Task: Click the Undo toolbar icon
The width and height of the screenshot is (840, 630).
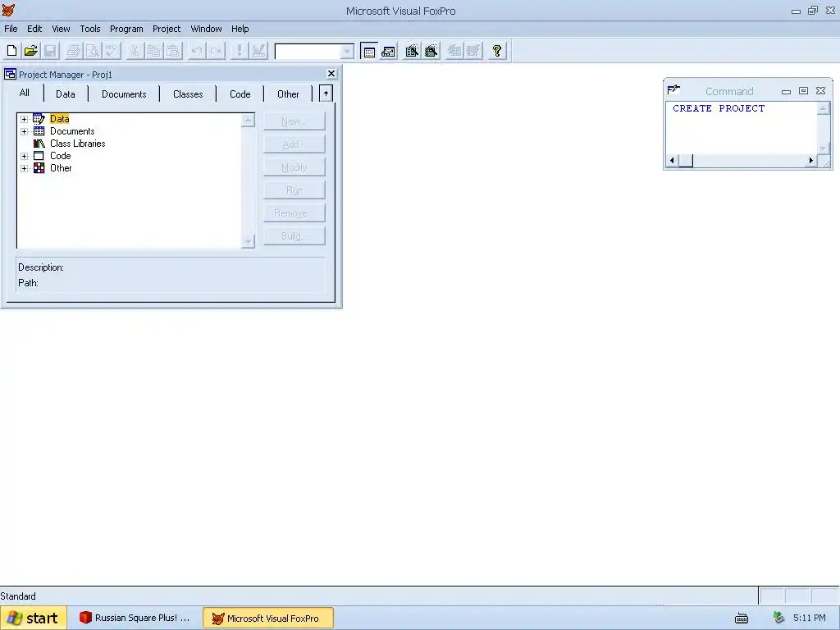Action: click(x=197, y=51)
